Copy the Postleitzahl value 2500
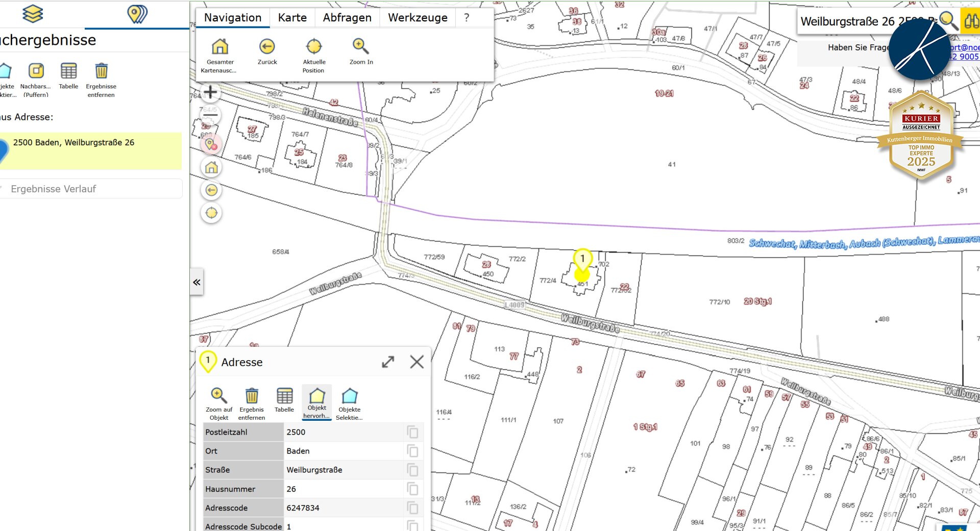 point(412,433)
